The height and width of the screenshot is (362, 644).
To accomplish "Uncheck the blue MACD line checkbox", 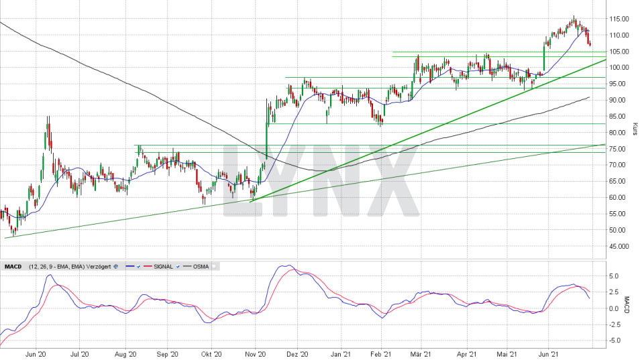I will point(138,267).
